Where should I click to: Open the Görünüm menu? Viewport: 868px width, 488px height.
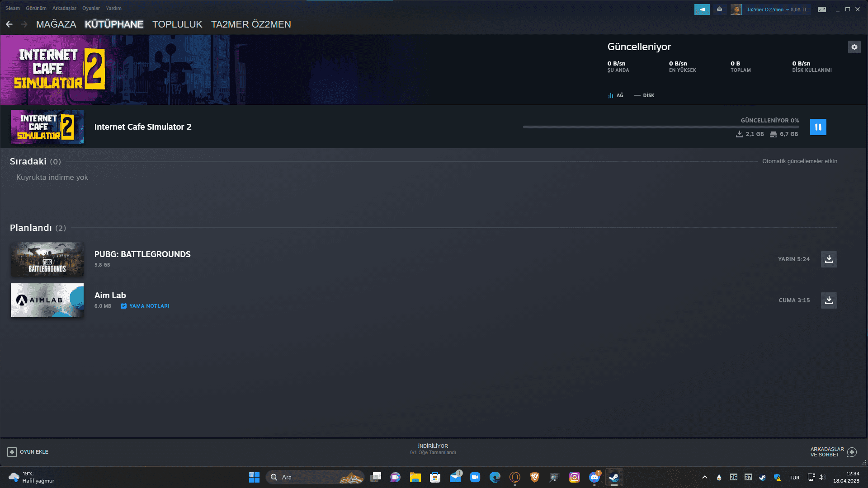[36, 8]
